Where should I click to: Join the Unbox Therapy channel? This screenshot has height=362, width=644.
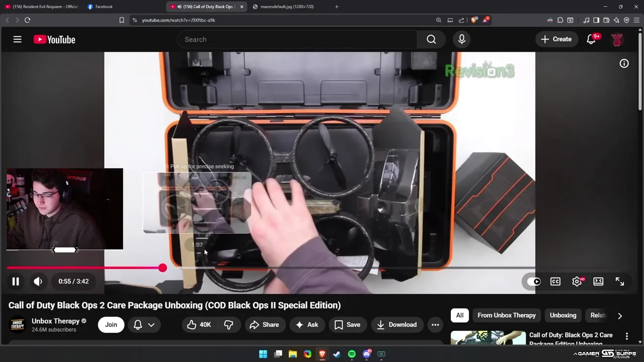click(x=111, y=325)
